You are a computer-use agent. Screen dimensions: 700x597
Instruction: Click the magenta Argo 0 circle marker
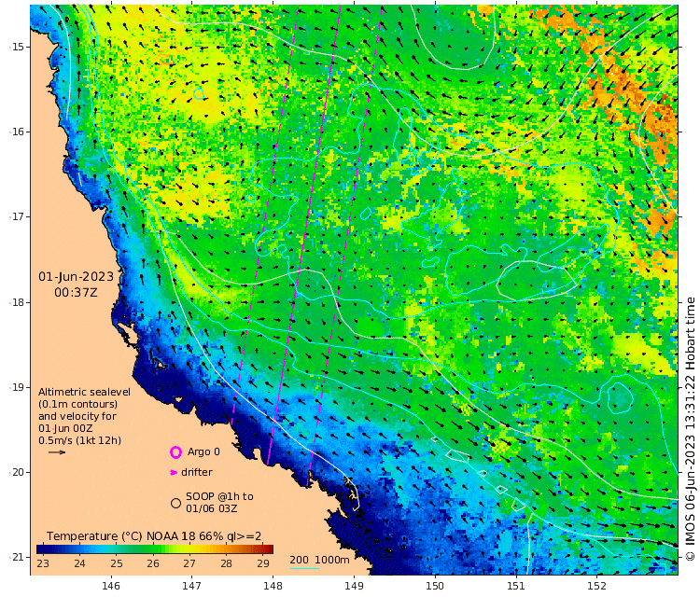pos(175,452)
